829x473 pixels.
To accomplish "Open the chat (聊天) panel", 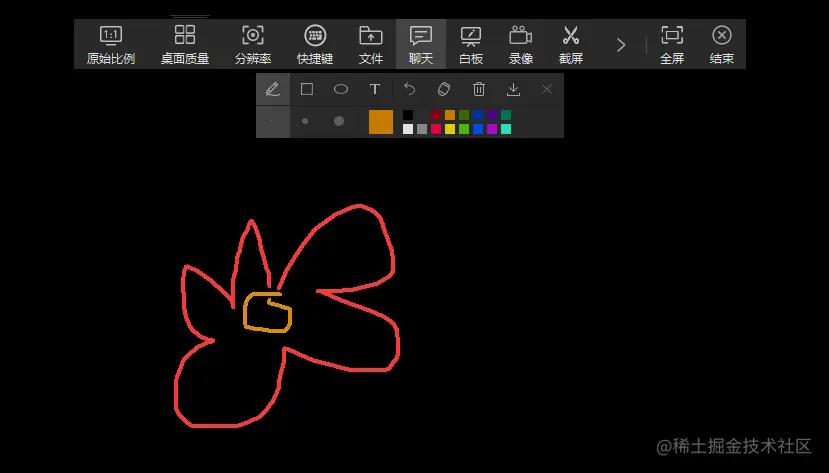I will click(x=421, y=44).
